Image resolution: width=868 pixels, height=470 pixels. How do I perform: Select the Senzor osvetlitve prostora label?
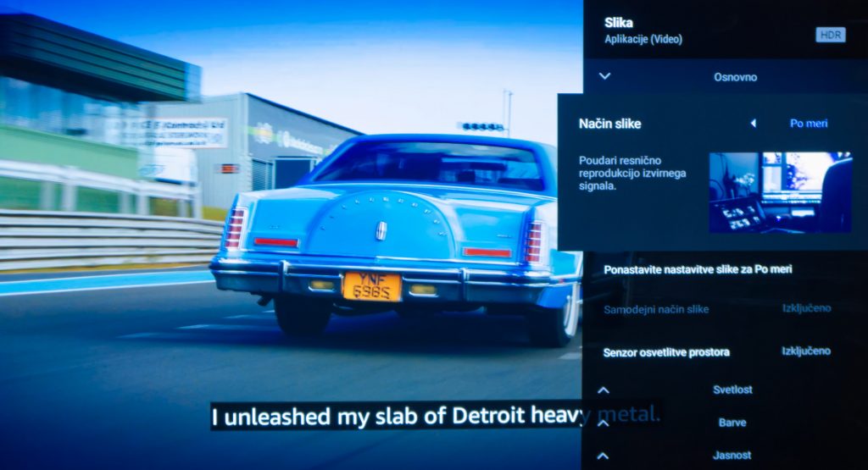665,351
